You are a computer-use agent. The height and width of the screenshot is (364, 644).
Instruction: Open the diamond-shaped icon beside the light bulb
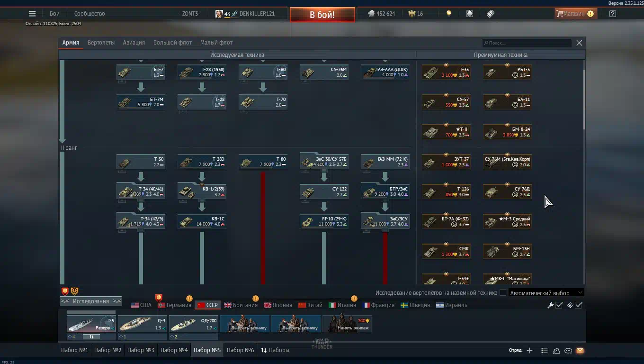(x=470, y=14)
